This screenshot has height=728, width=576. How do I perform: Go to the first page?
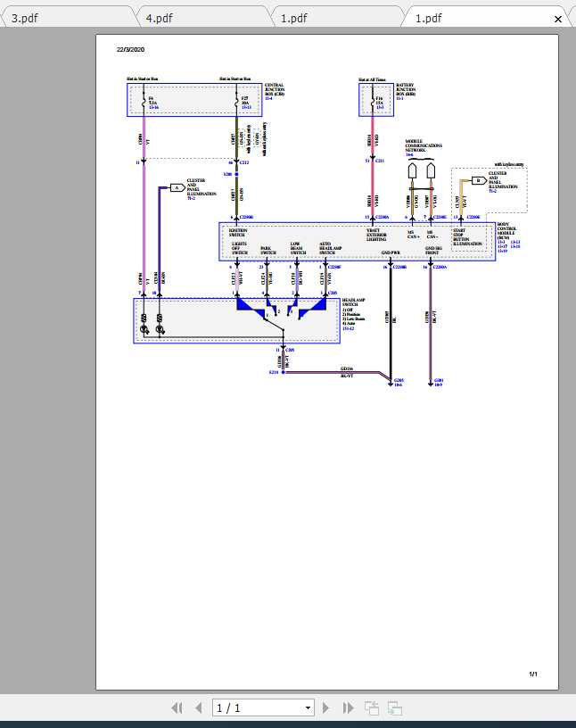pyautogui.click(x=177, y=708)
